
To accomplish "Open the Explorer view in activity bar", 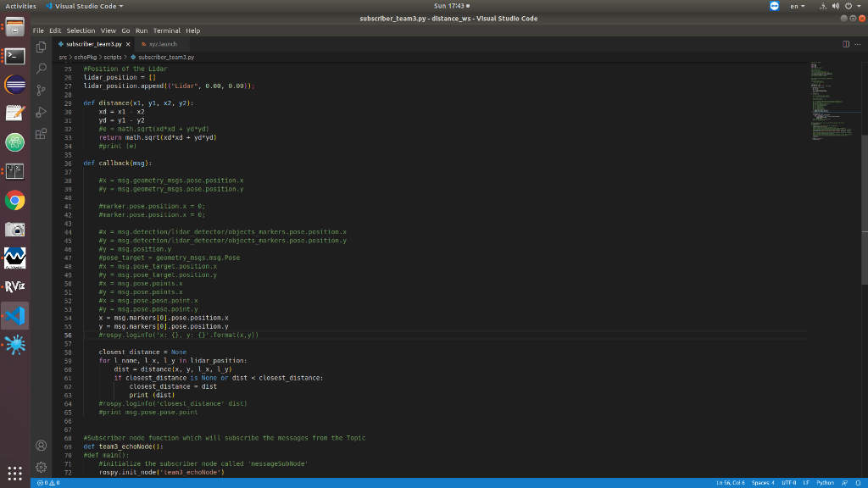I will (41, 47).
